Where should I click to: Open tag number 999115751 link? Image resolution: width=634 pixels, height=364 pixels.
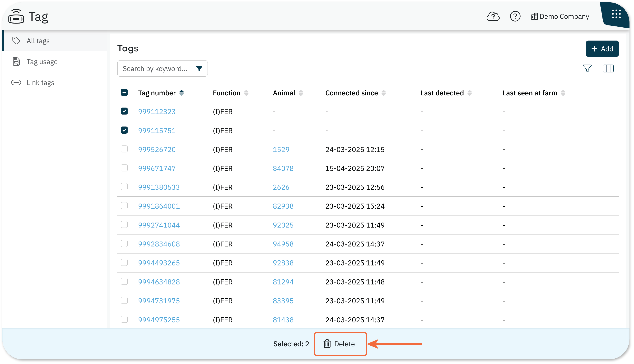coord(157,130)
